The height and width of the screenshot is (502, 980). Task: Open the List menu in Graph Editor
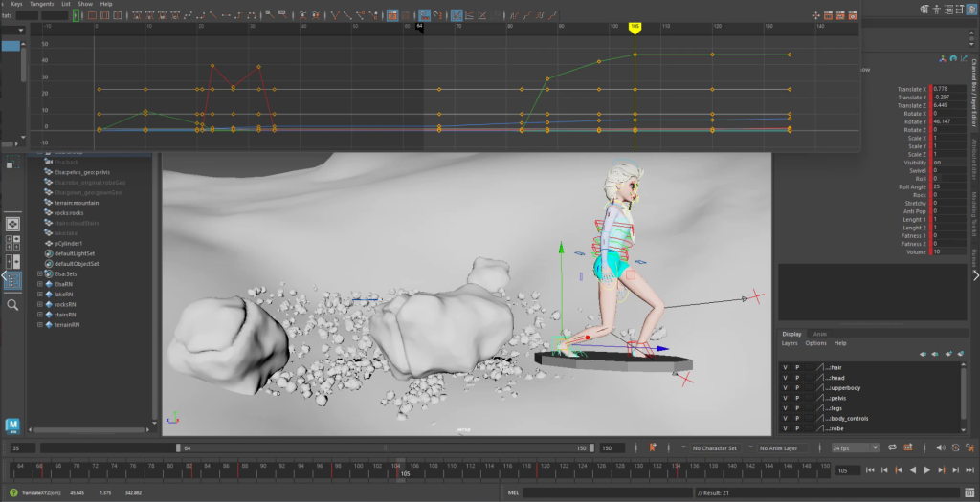click(x=66, y=4)
